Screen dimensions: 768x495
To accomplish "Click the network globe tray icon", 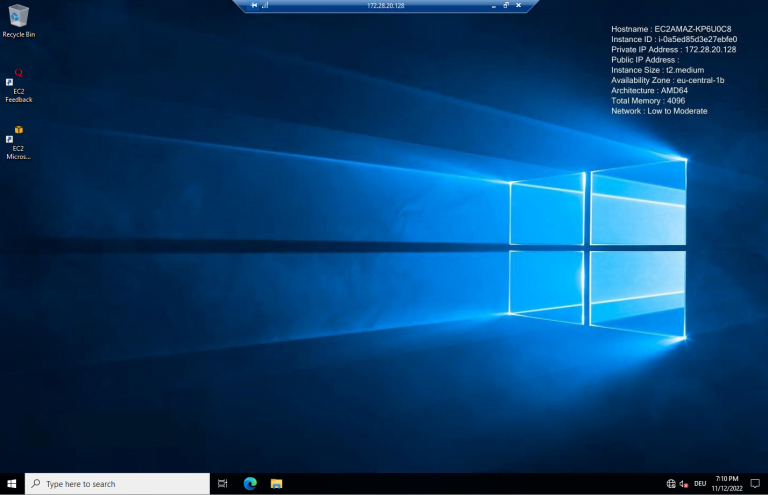I will coord(671,484).
